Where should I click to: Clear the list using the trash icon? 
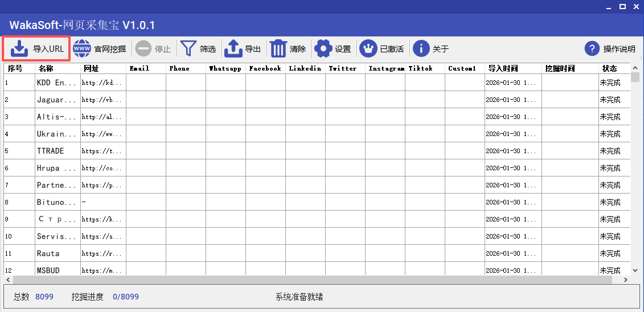click(278, 49)
